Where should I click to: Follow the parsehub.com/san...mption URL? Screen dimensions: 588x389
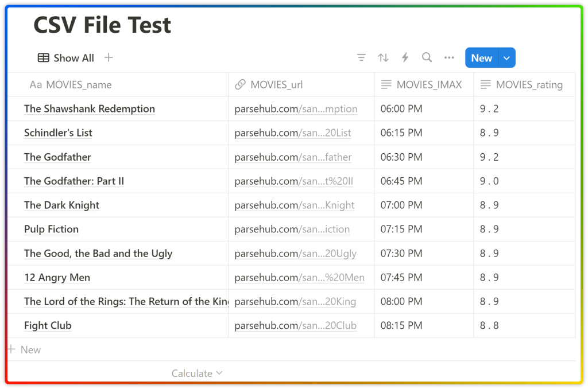tap(296, 108)
